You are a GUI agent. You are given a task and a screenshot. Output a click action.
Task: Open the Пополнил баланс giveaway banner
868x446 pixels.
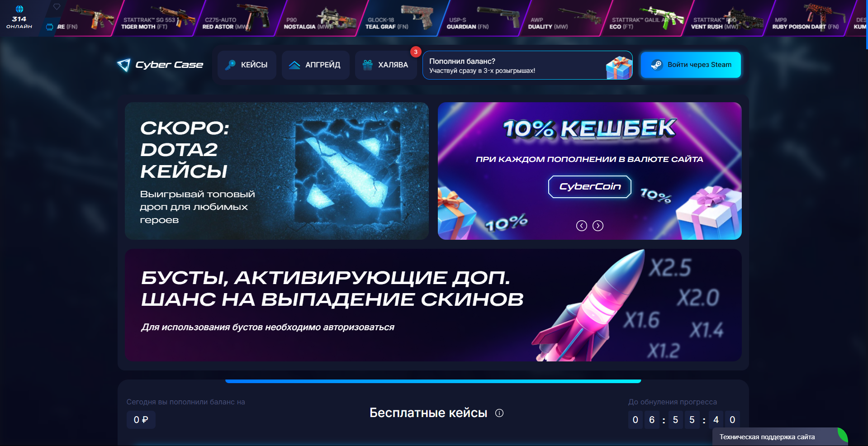click(527, 65)
